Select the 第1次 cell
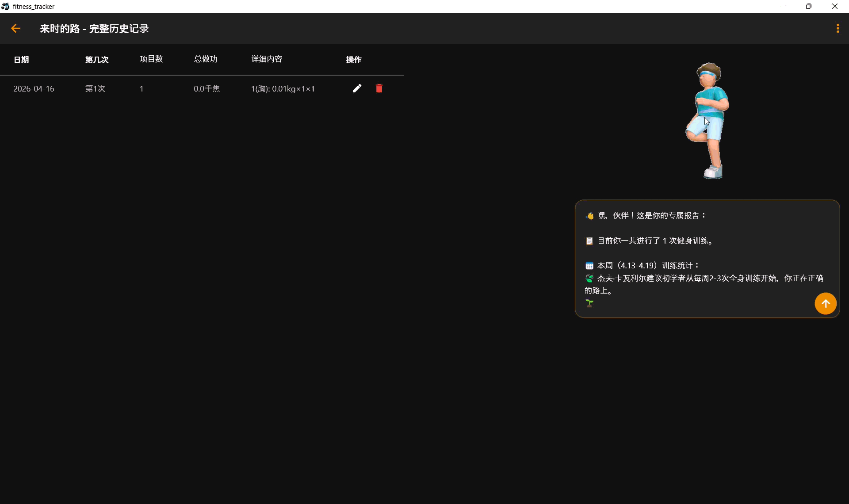This screenshot has height=504, width=849. (x=95, y=89)
